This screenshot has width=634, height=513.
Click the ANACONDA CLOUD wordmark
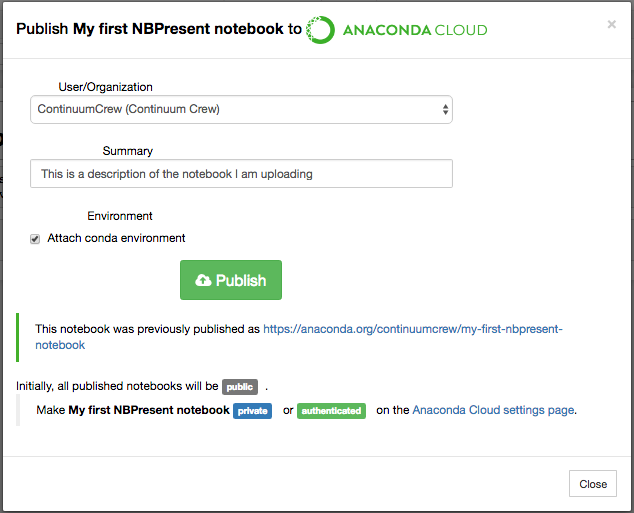point(415,30)
